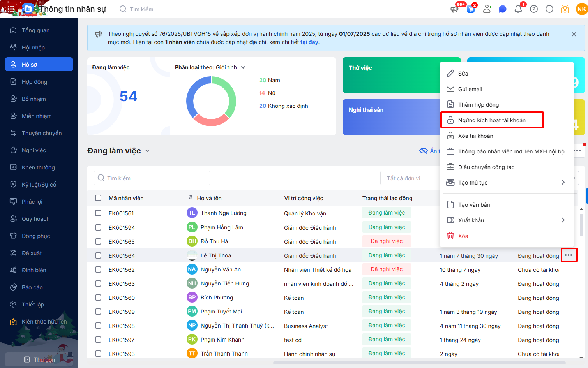Click the help question mark icon
Screen dimensions: 588x368
[534, 9]
